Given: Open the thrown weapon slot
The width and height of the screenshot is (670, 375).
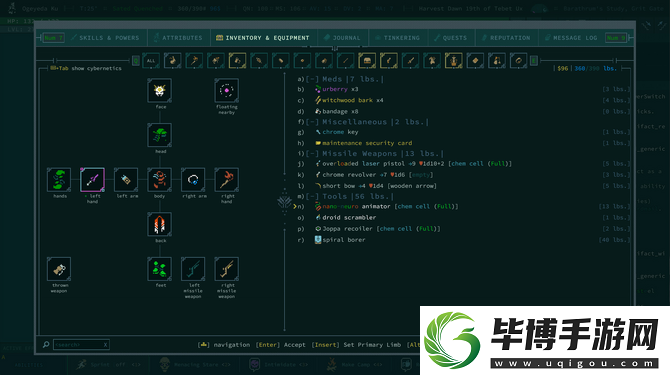Looking at the screenshot, I should (x=59, y=269).
